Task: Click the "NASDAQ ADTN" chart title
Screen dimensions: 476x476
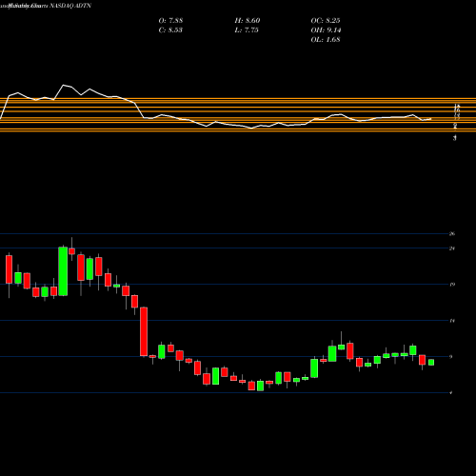Action: (70, 6)
